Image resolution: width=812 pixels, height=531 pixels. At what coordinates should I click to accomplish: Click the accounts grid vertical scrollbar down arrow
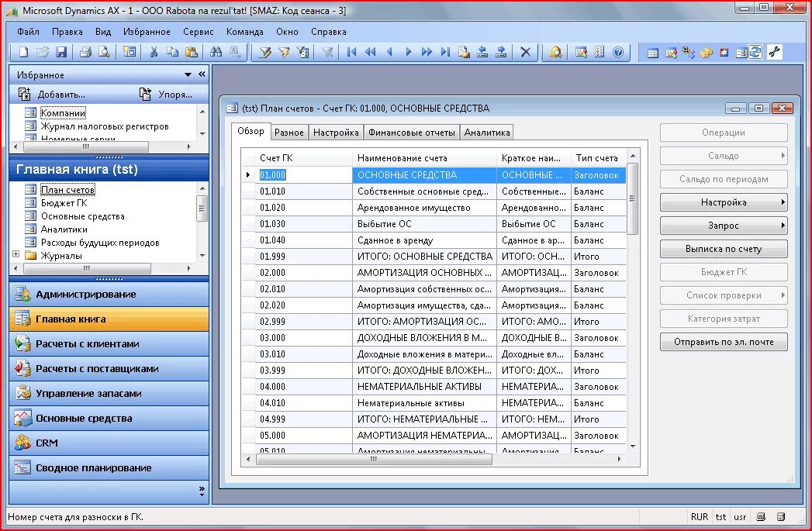coord(632,447)
